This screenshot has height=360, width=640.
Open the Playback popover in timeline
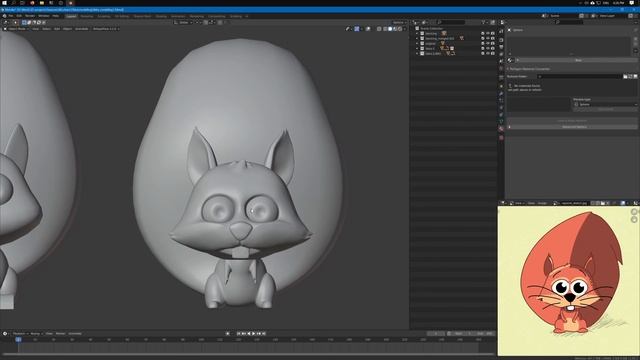pos(19,333)
